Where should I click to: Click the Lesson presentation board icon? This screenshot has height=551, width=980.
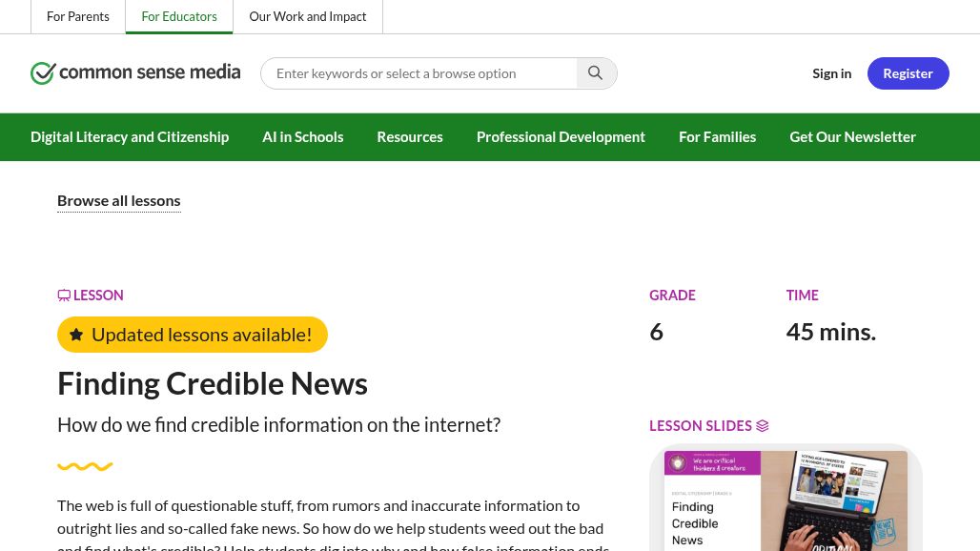[x=64, y=296]
